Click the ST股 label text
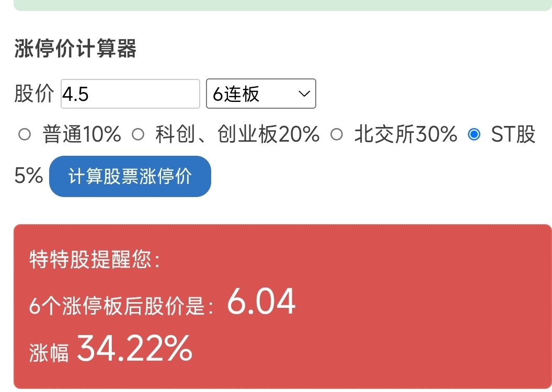 coord(513,134)
